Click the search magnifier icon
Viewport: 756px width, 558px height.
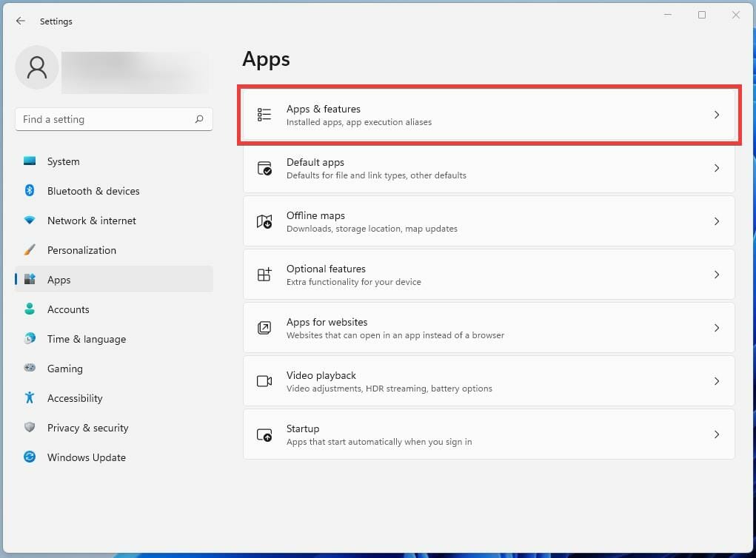pos(199,119)
